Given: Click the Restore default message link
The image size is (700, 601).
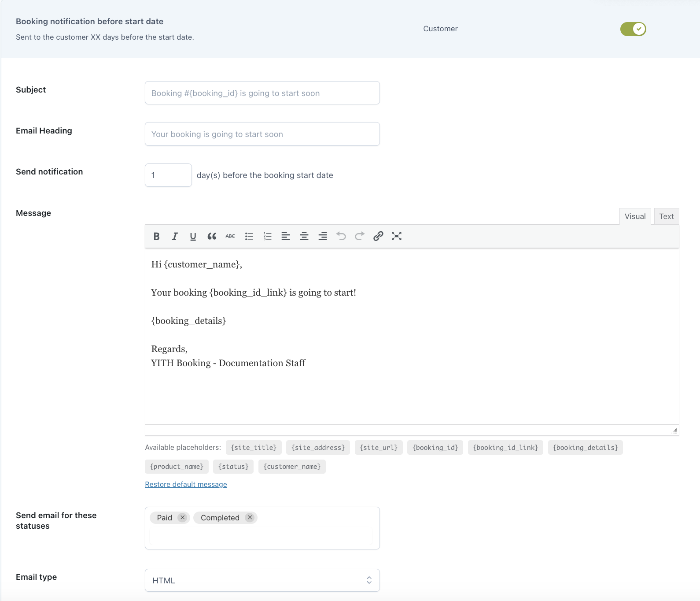Looking at the screenshot, I should [186, 484].
